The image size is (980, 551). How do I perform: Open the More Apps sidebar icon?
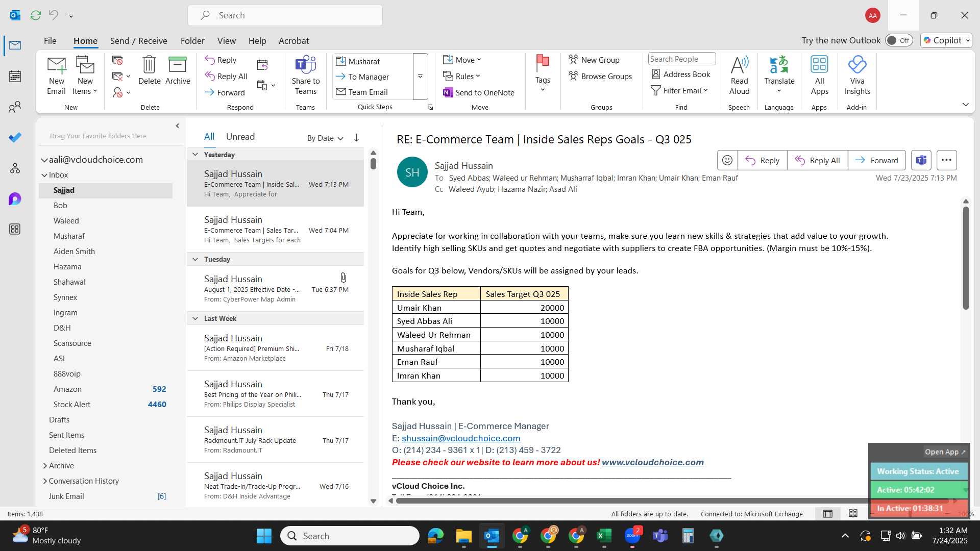pos(15,229)
